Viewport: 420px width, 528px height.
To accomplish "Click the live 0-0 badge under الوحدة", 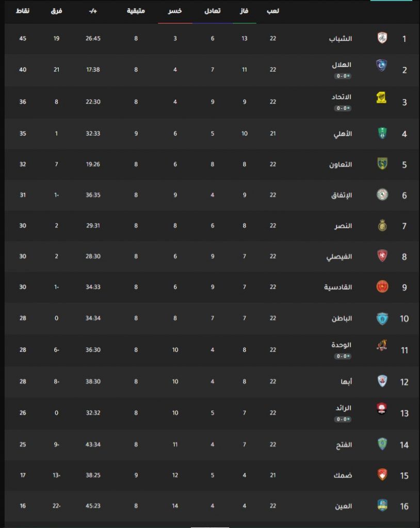I will (x=343, y=356).
